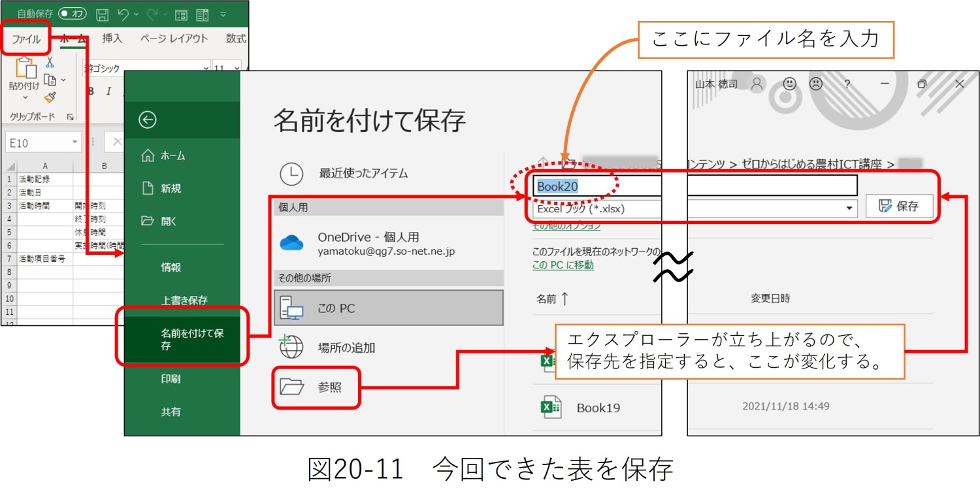Screen dimensions: 980x503
Task: Select row 9 header
Action: coord(9,285)
